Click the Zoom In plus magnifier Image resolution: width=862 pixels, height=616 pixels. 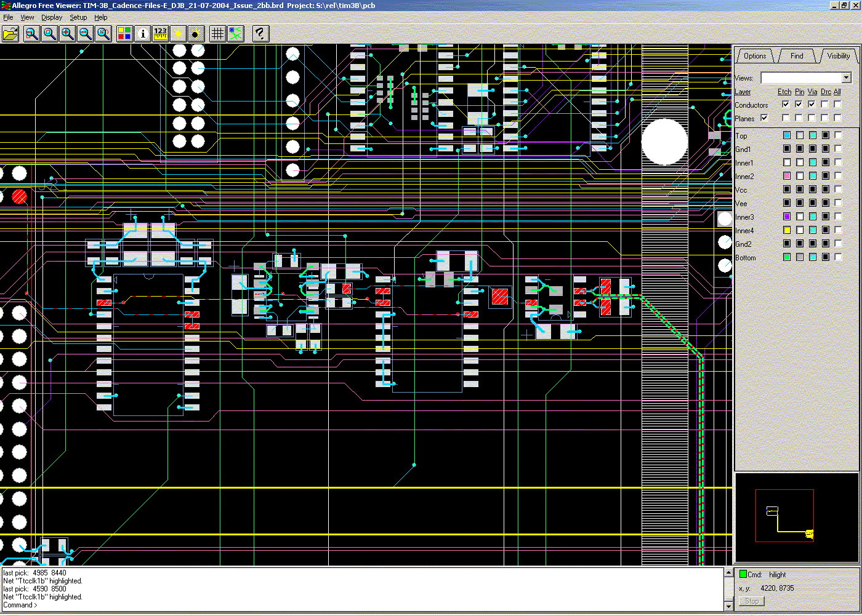click(x=68, y=34)
